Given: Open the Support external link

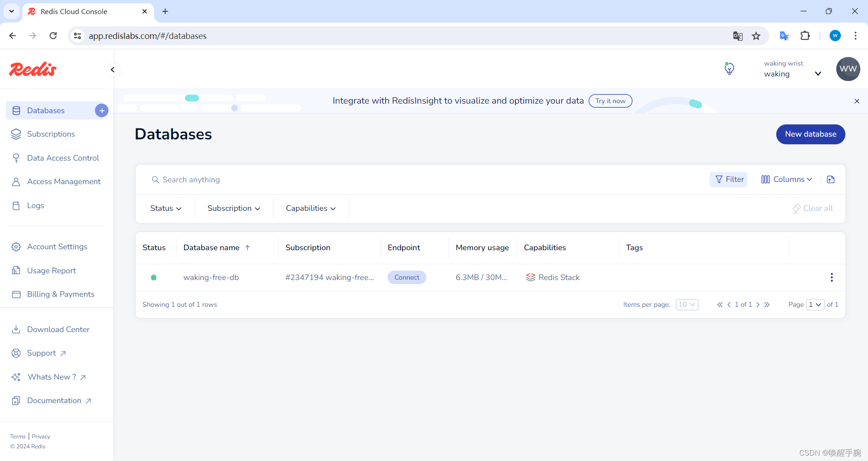Looking at the screenshot, I should 46,353.
